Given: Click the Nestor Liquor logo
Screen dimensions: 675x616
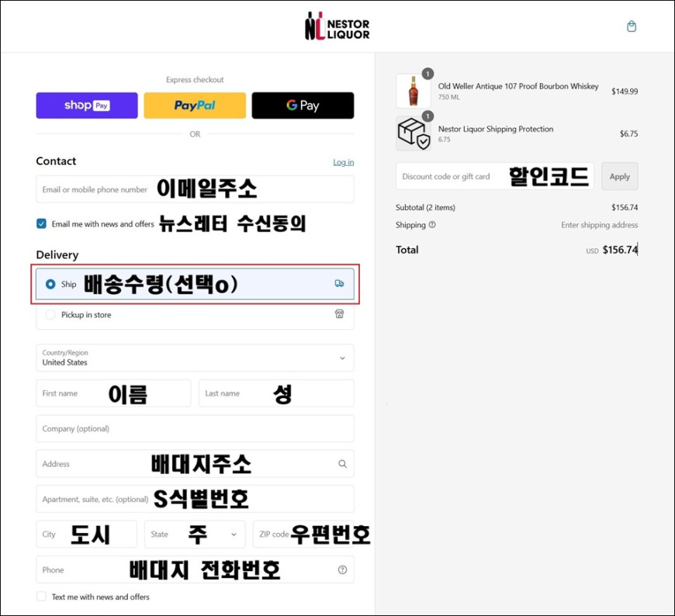Looking at the screenshot, I should [x=337, y=26].
